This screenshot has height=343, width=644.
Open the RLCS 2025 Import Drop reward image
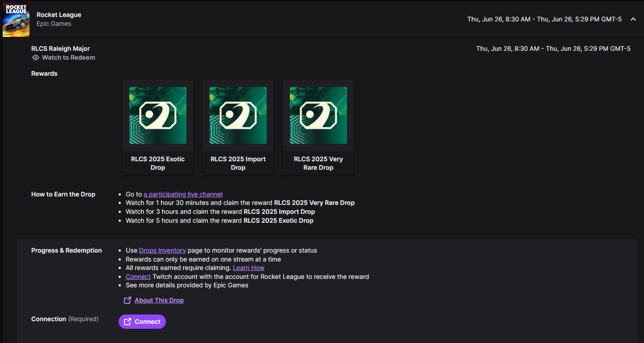(238, 115)
